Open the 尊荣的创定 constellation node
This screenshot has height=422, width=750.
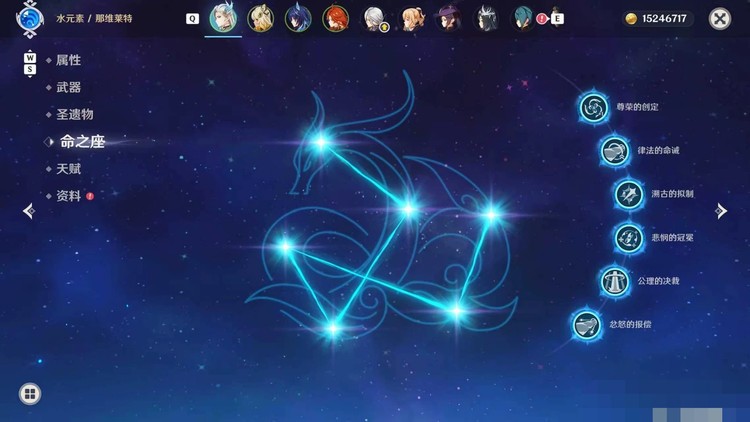coord(594,107)
